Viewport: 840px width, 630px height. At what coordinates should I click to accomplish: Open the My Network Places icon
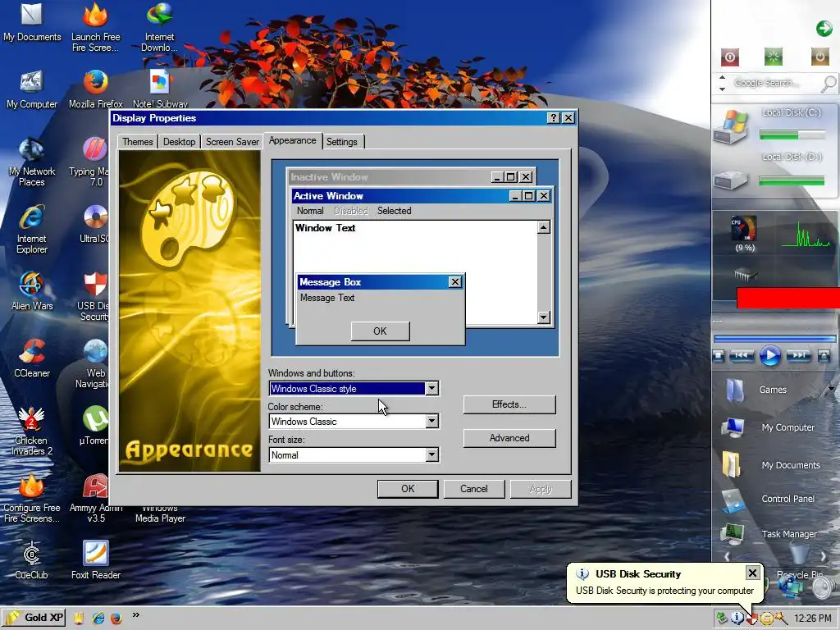pos(32,162)
